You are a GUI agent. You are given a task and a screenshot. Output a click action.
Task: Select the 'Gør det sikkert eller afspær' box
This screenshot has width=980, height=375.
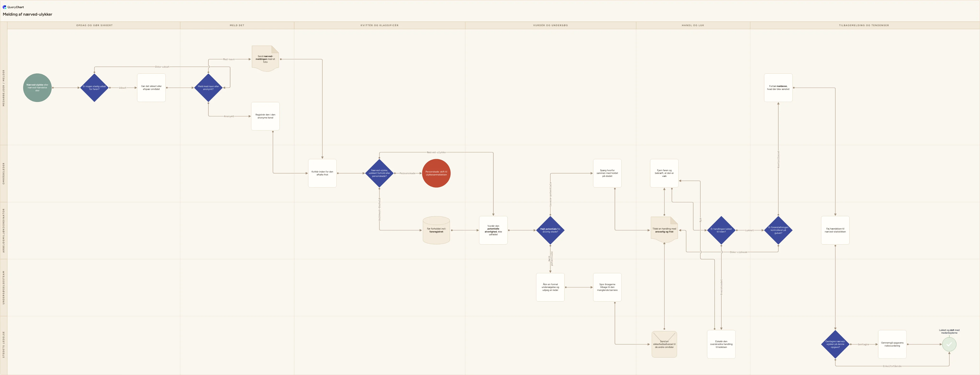pos(151,88)
